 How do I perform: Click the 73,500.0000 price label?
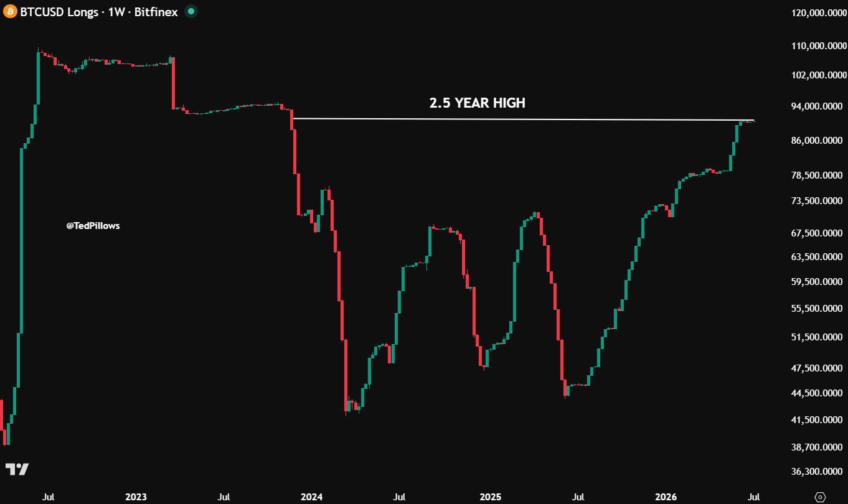818,201
